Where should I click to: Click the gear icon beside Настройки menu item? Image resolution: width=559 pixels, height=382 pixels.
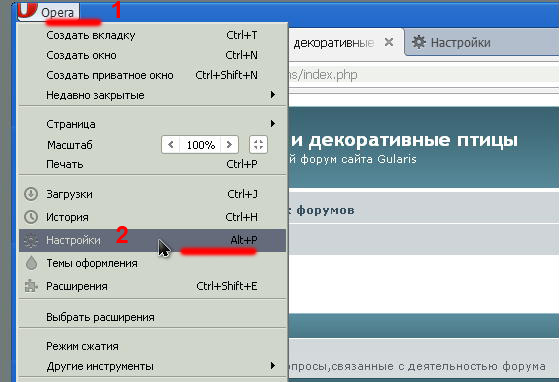(31, 241)
